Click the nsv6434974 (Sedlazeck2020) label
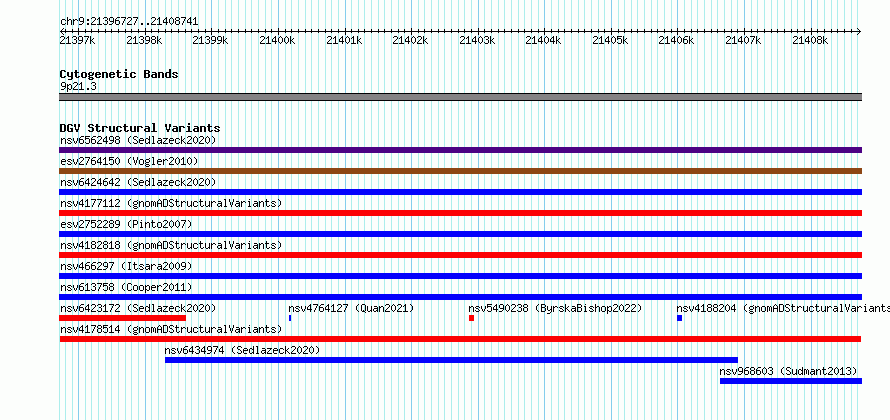The width and height of the screenshot is (890, 420). coord(242,350)
